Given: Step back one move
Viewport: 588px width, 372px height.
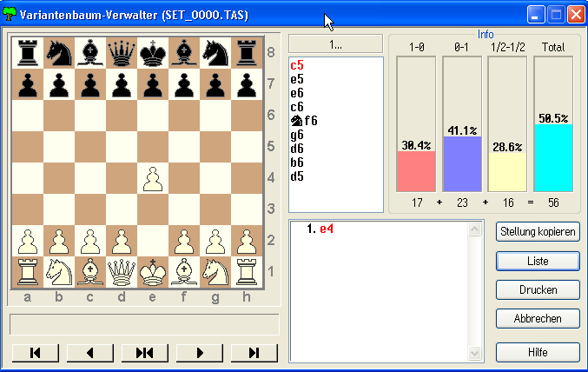Looking at the screenshot, I should (x=89, y=352).
